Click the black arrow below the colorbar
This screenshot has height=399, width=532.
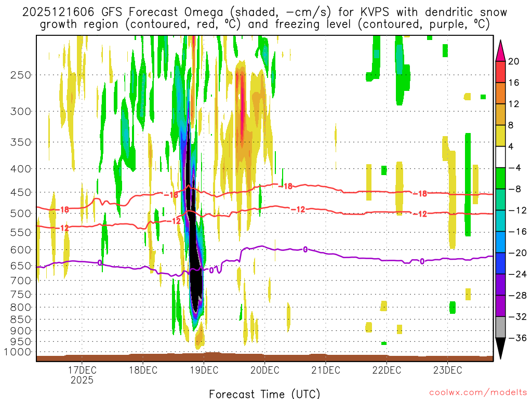coord(501,348)
